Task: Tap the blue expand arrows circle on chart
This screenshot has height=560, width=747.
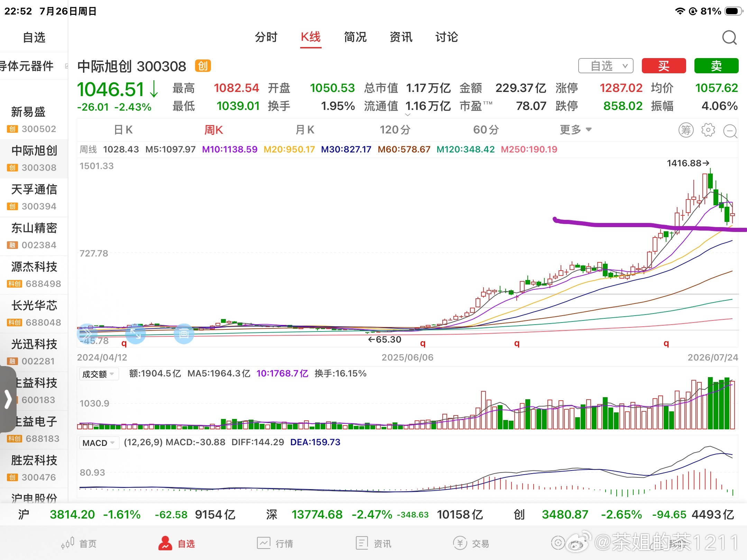Action: click(x=135, y=334)
